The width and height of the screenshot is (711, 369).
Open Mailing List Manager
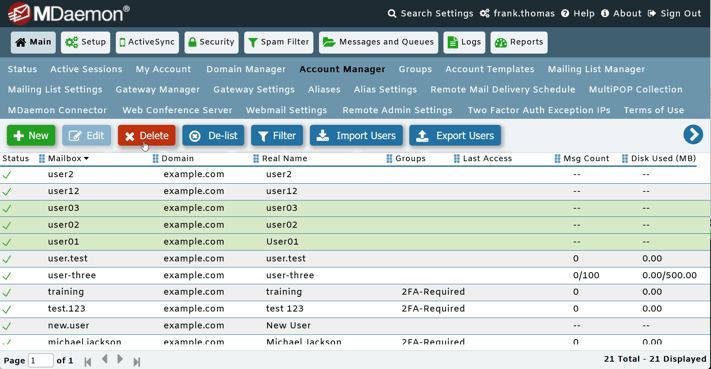click(596, 69)
